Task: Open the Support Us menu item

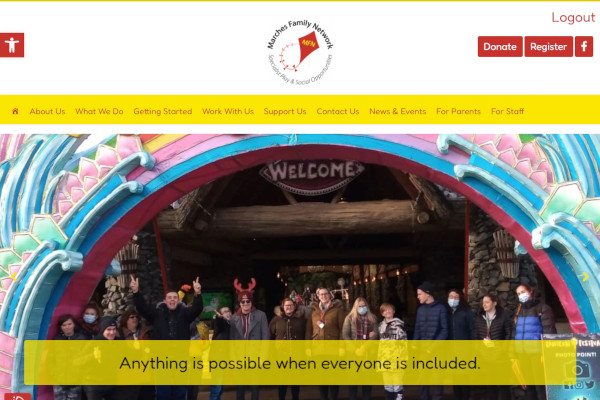Action: 285,111
